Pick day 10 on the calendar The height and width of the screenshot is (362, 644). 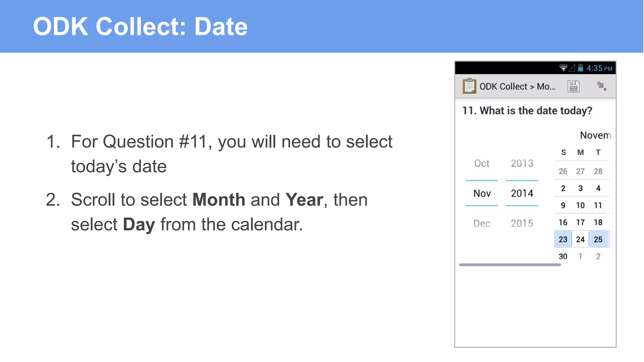pos(580,206)
